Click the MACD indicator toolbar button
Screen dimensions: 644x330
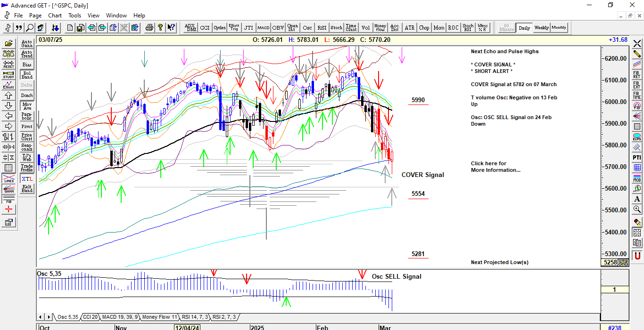point(263,28)
